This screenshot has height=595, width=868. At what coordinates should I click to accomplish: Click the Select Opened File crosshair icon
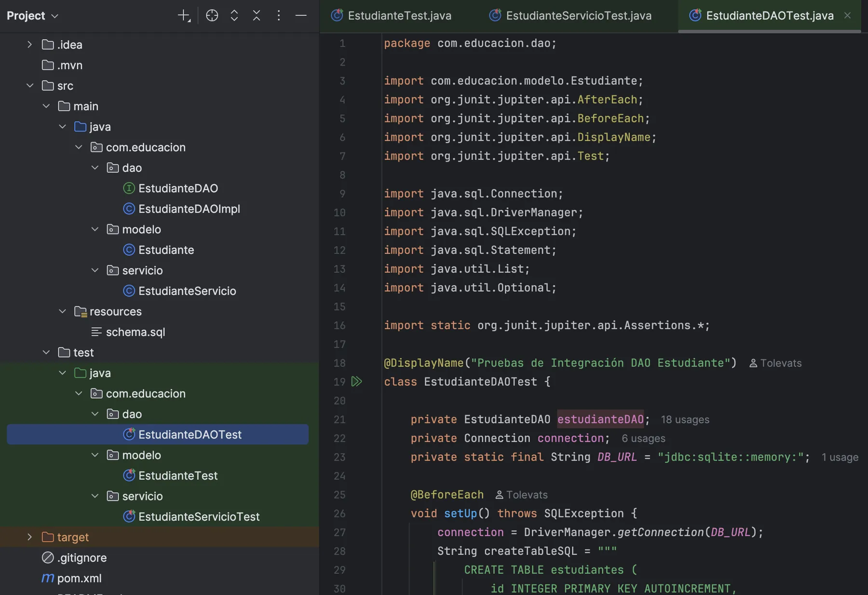[212, 16]
